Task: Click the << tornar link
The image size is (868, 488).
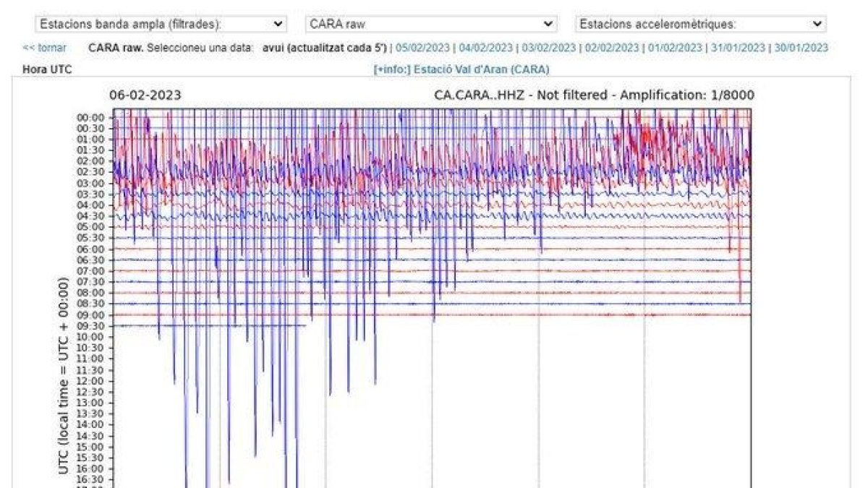Action: pyautogui.click(x=44, y=48)
